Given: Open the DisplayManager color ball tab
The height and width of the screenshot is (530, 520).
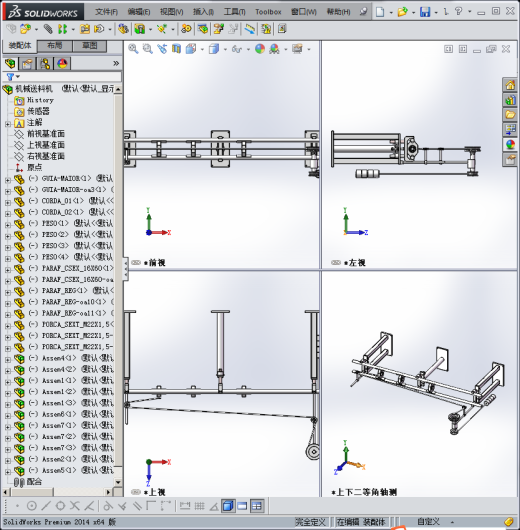Looking at the screenshot, I should pyautogui.click(x=62, y=64).
